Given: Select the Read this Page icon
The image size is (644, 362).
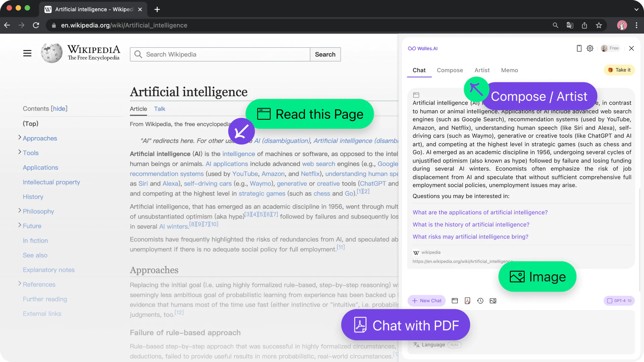Looking at the screenshot, I should [x=264, y=114].
